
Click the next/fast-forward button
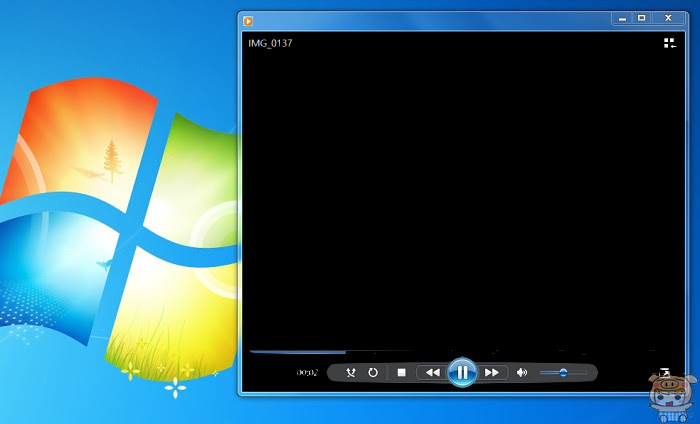click(x=492, y=372)
